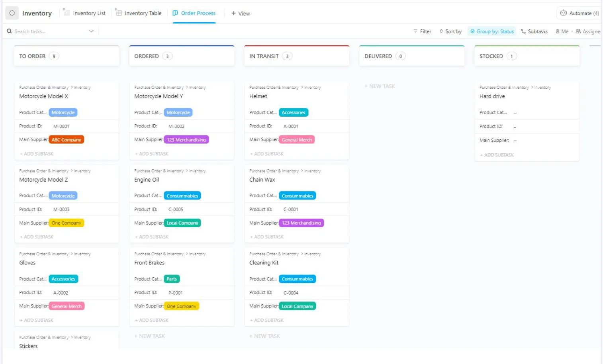Select the Order Process board tab
603x364 pixels.
pyautogui.click(x=194, y=13)
